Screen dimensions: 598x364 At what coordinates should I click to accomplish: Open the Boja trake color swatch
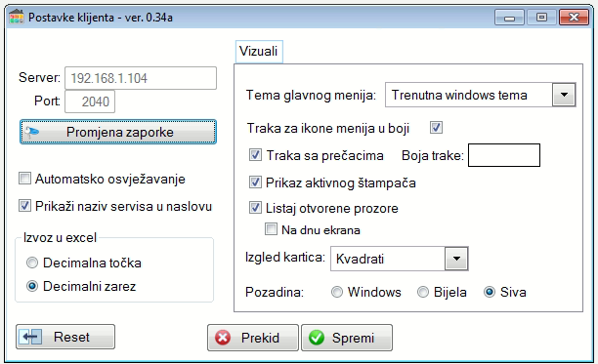coord(504,155)
